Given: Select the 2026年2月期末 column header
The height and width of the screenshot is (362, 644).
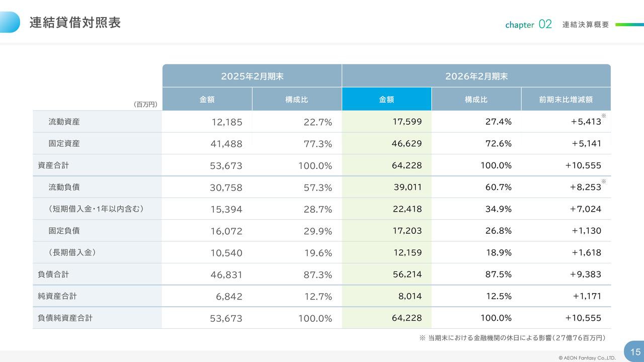Looking at the screenshot, I should pos(476,76).
